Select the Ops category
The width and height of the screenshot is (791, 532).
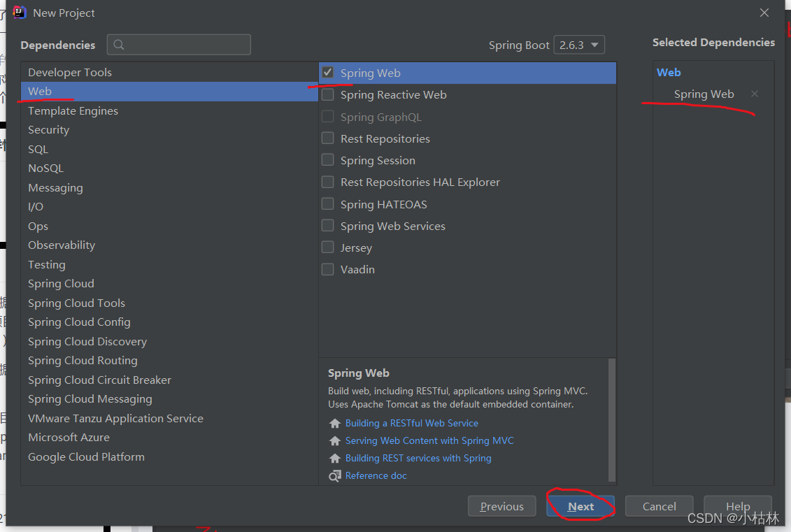pyautogui.click(x=169, y=226)
